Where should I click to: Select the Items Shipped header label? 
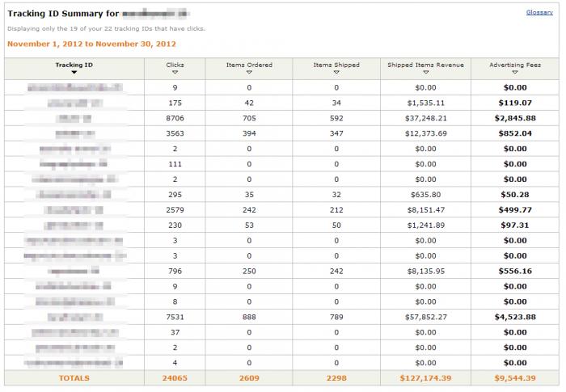point(336,65)
